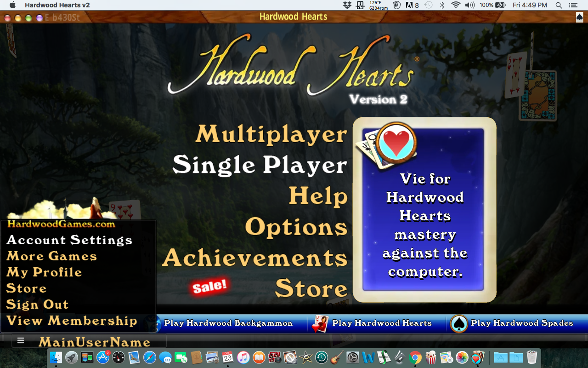
Task: Open Time Machine status icon
Action: (x=428, y=5)
